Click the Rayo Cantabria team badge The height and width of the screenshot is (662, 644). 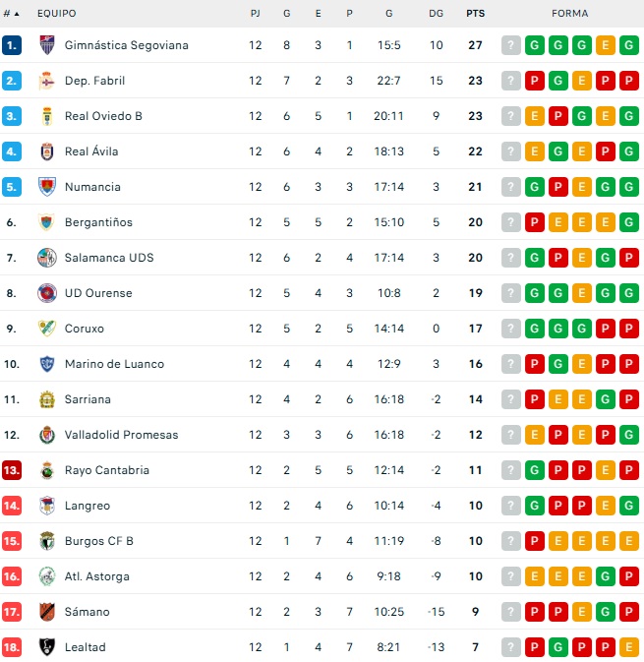(46, 470)
